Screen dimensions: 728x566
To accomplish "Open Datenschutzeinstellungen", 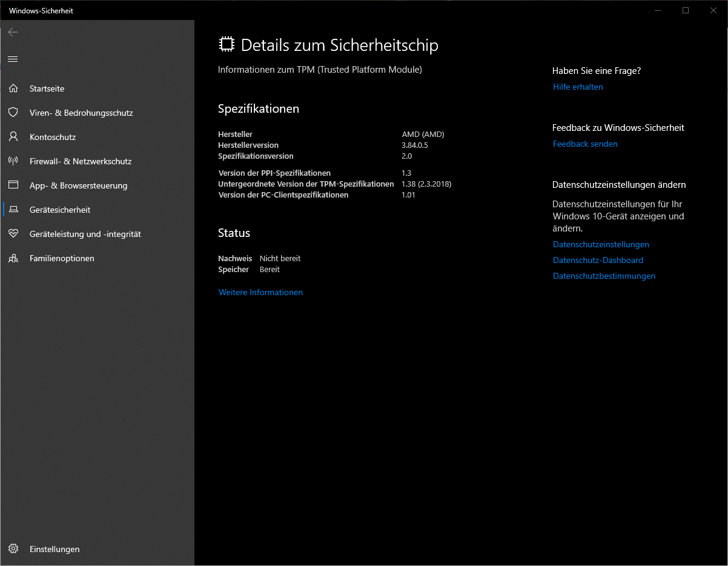I will pos(600,244).
